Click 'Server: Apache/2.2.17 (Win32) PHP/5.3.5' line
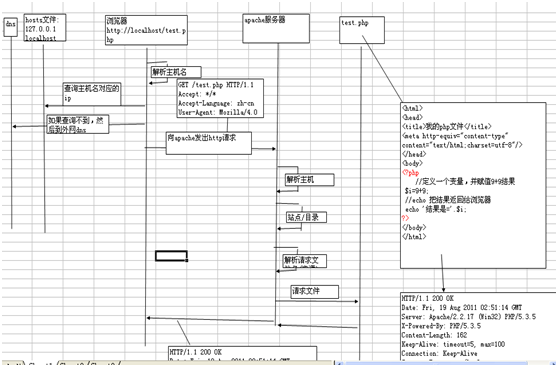 tap(468, 317)
